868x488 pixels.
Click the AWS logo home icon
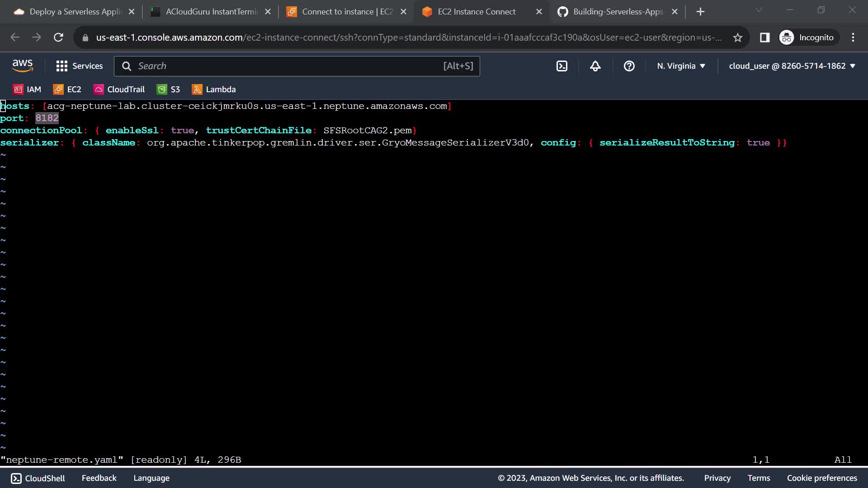coord(23,66)
